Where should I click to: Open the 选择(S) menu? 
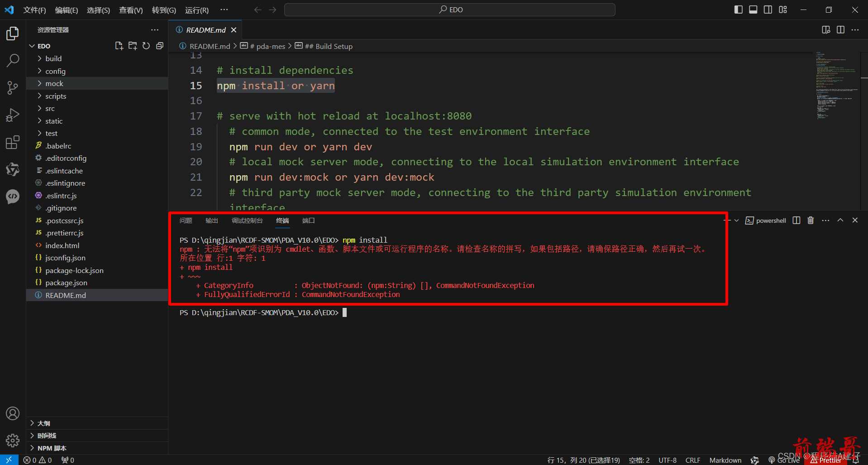(x=98, y=10)
